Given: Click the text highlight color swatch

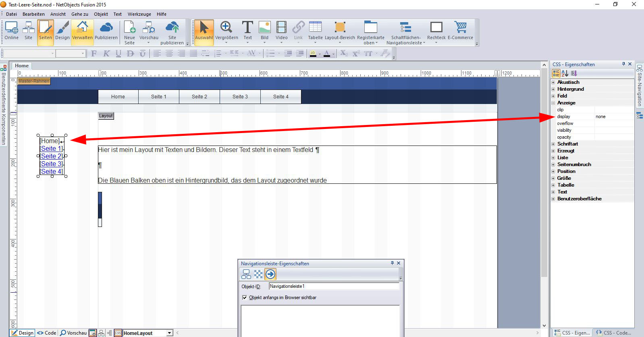Looking at the screenshot, I should coord(313,53).
